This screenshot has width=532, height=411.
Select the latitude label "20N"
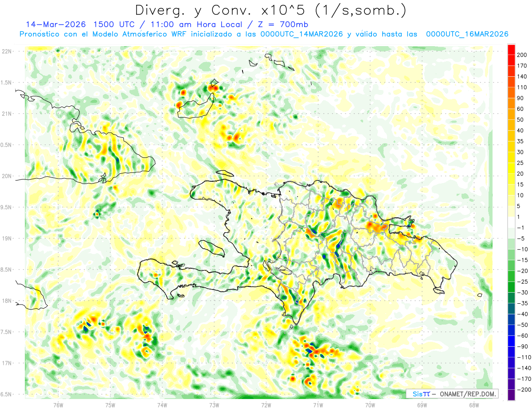7,176
